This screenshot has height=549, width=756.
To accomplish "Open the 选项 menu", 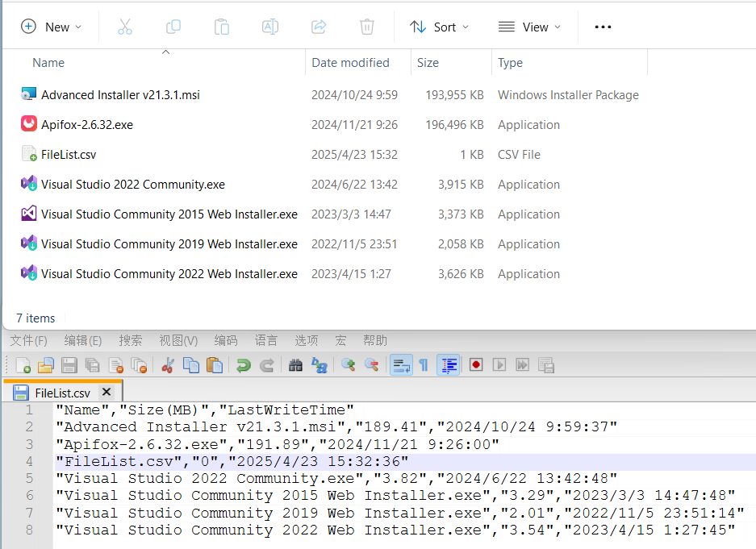I will [307, 340].
